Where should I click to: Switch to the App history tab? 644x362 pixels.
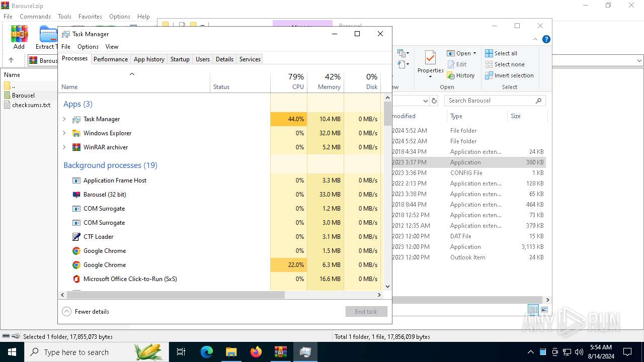click(149, 59)
